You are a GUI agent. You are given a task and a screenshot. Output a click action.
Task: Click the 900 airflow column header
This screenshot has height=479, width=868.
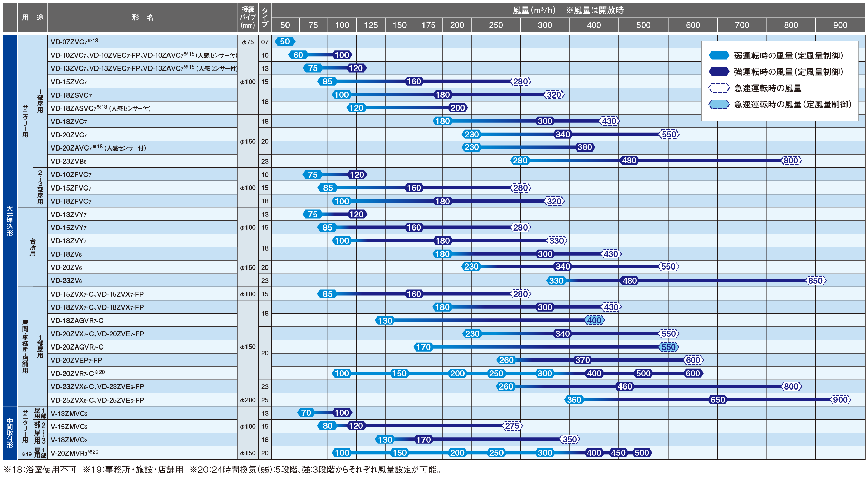tap(840, 25)
